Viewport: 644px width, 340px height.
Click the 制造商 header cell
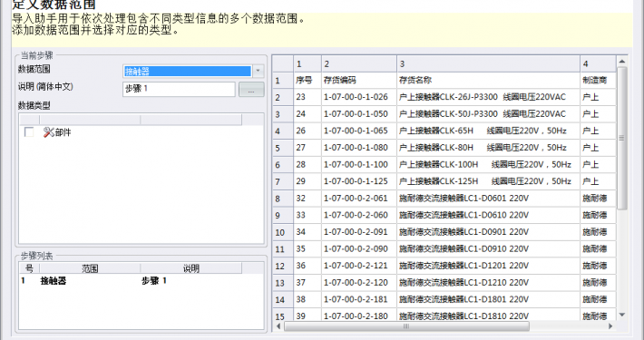point(598,80)
